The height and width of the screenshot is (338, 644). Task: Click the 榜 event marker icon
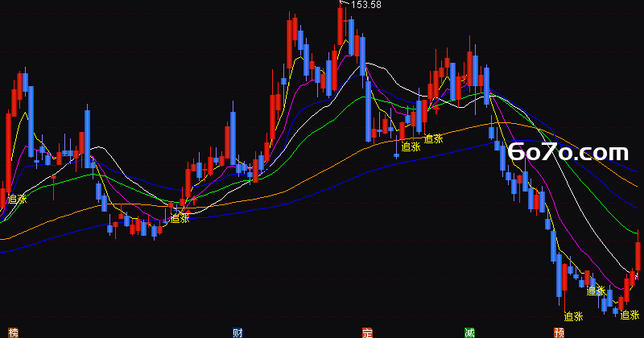click(x=14, y=332)
